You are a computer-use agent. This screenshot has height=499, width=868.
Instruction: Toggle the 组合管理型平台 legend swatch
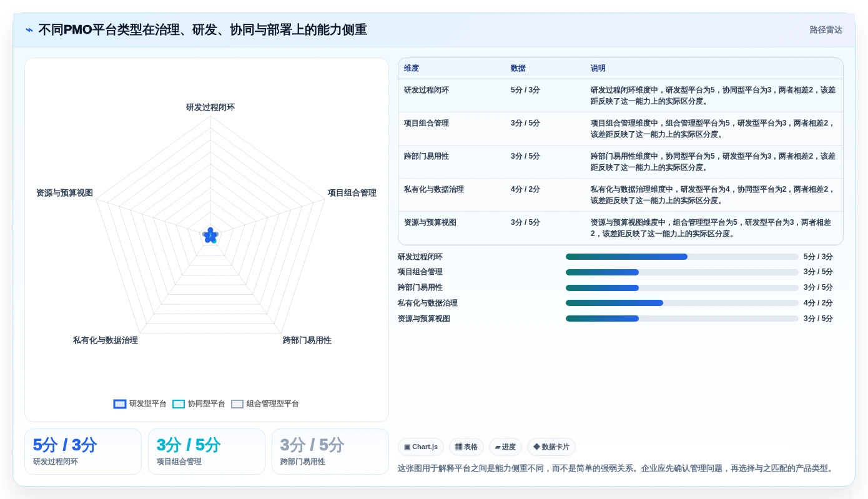tap(237, 404)
